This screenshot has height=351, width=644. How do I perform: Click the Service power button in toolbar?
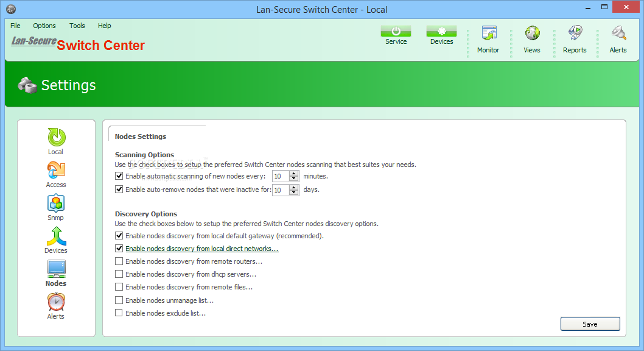(396, 31)
